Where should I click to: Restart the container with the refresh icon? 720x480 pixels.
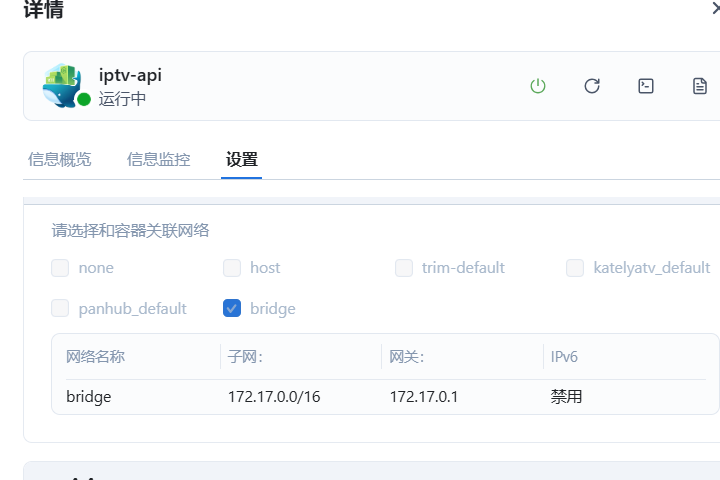pos(592,86)
